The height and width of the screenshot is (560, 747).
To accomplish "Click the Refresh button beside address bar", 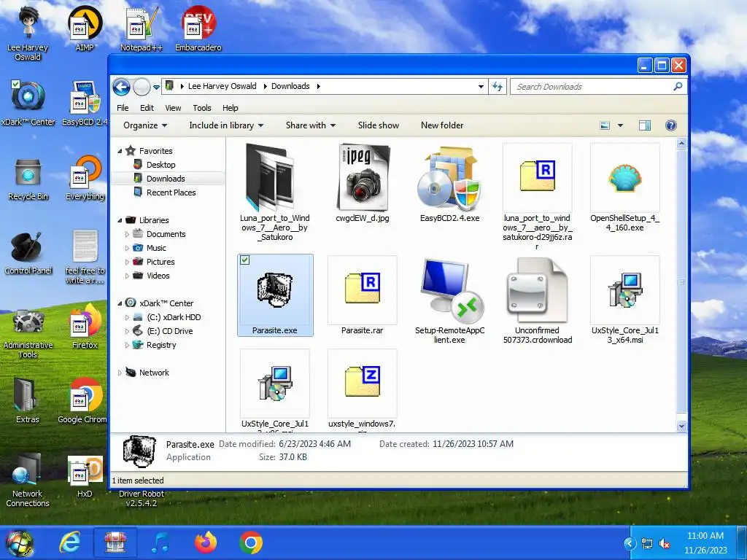I will pyautogui.click(x=498, y=87).
